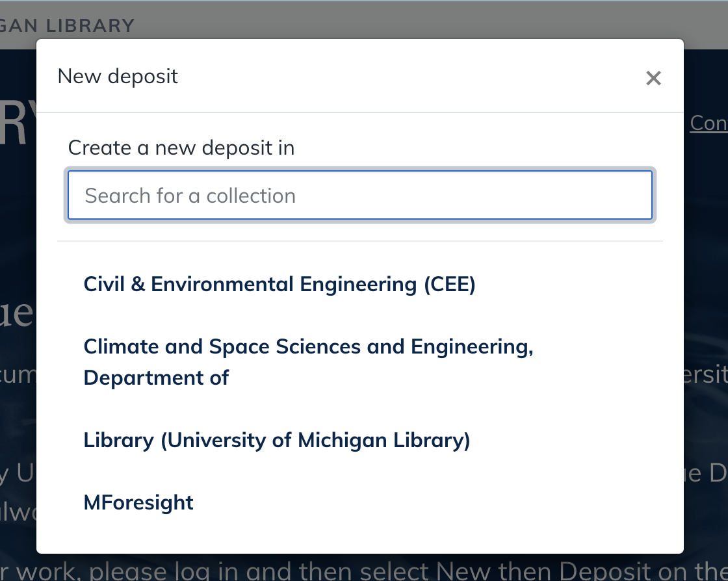
Task: Click the Department of Climate and Space entry
Action: 307,362
